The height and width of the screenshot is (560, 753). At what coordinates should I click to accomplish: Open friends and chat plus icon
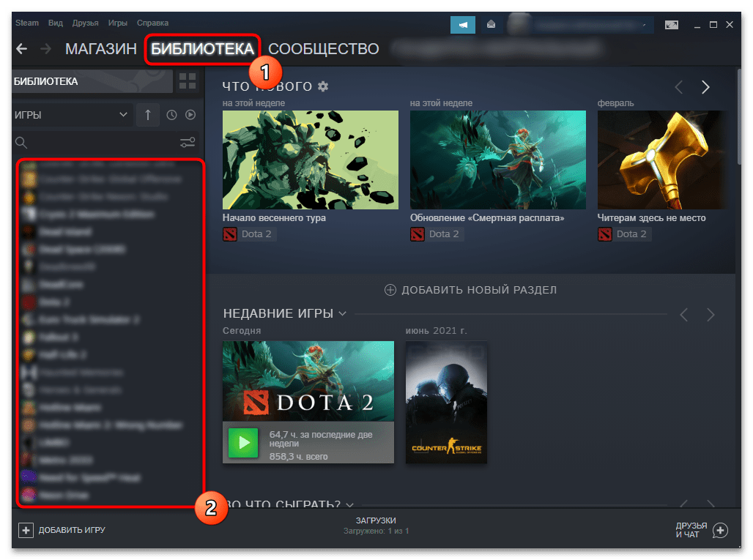[x=720, y=530]
